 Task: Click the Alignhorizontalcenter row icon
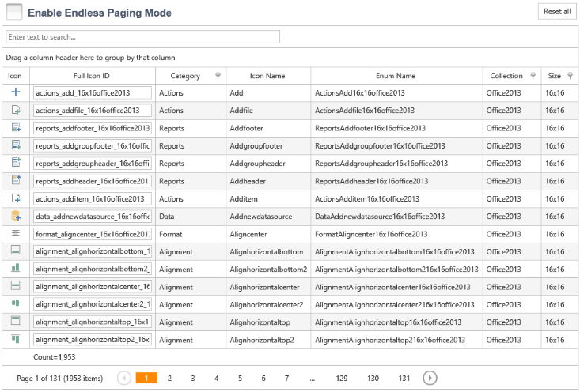pos(15,286)
